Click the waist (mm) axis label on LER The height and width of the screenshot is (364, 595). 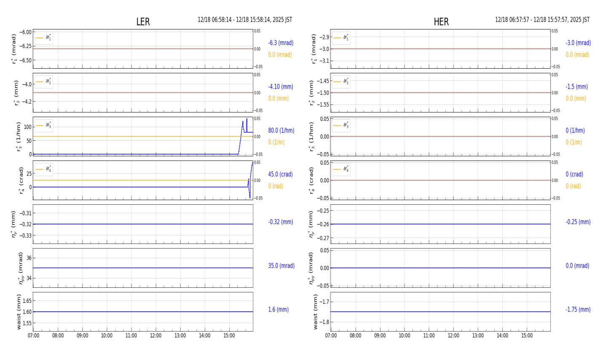(19, 312)
